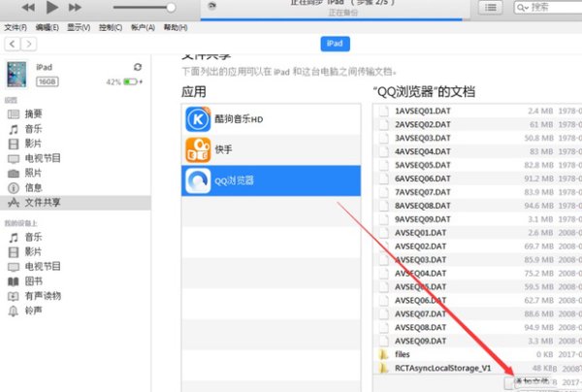Click the 16GB capacity badge
This screenshot has height=392, width=582.
pos(48,82)
